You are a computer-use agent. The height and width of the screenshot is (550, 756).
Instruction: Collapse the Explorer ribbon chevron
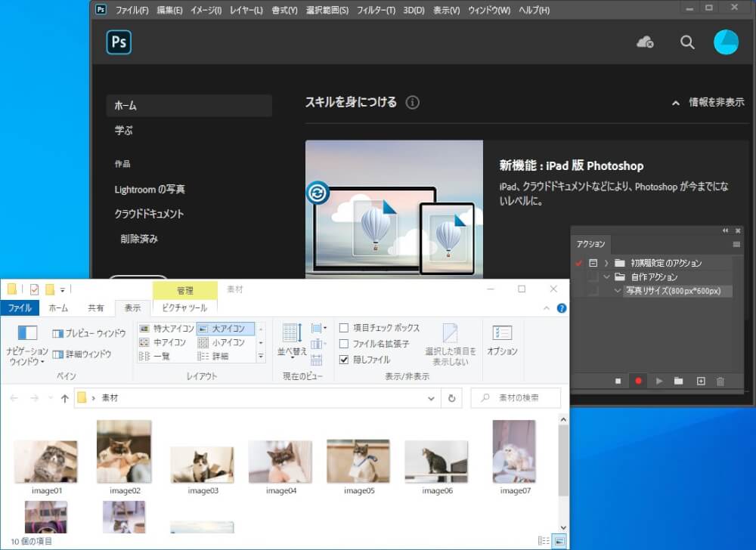[x=547, y=308]
